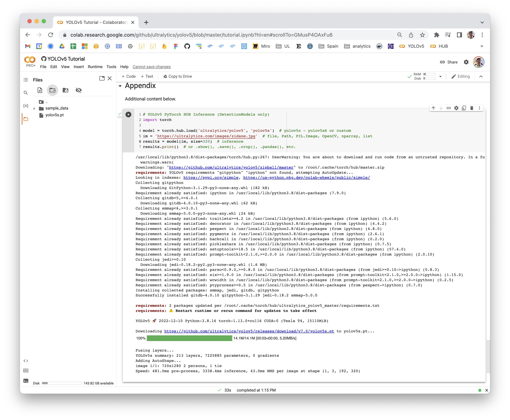Run the PyTorch HUB inference cell
Image resolution: width=510 pixels, height=420 pixels.
[x=128, y=115]
